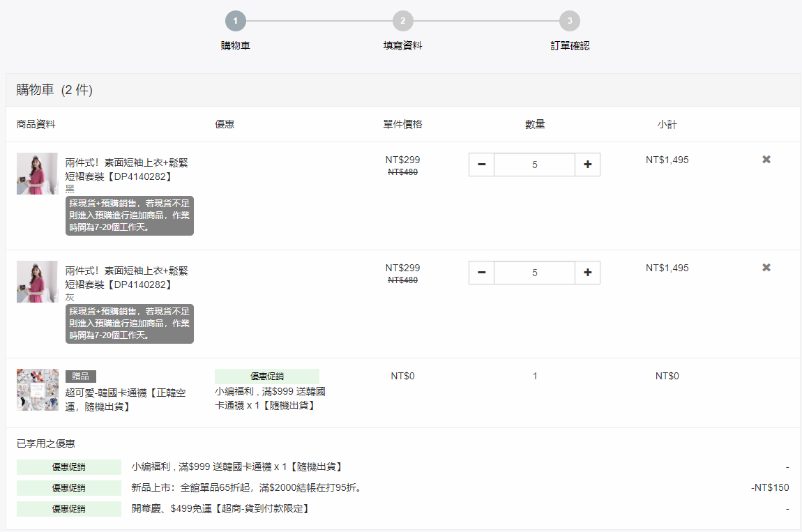Decrease quantity of the gray (灰) skirt set
Image resolution: width=802 pixels, height=532 pixels.
coord(481,273)
